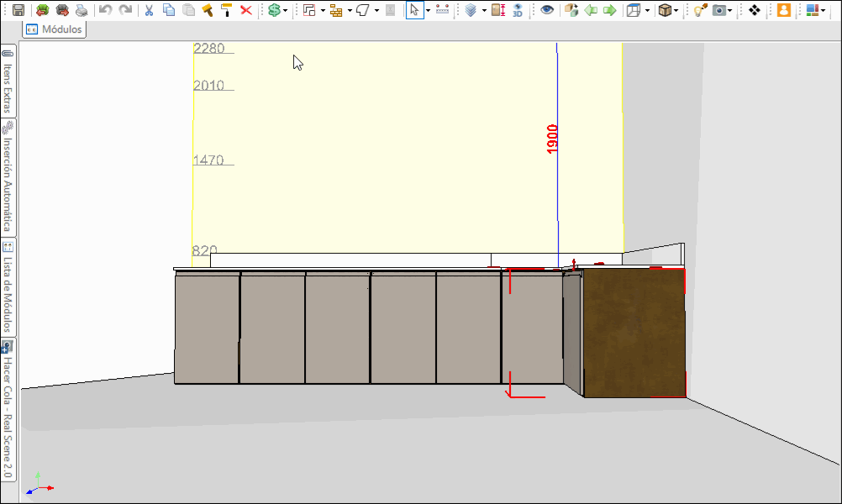This screenshot has height=504, width=842.
Task: Redo the last undone action
Action: (125, 10)
